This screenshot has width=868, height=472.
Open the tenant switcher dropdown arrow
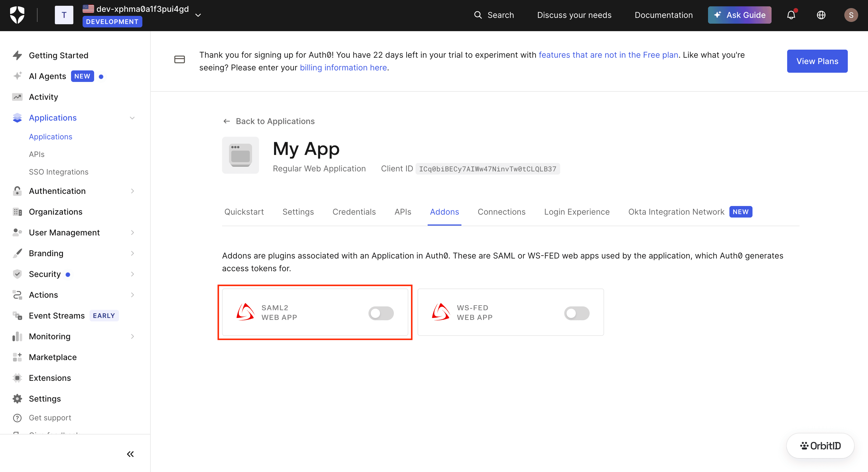pyautogui.click(x=198, y=15)
